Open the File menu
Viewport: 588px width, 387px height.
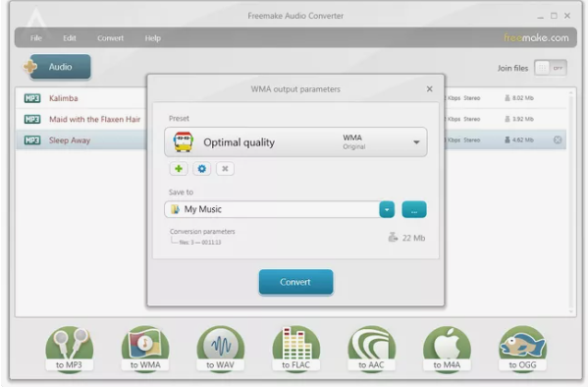tap(36, 38)
